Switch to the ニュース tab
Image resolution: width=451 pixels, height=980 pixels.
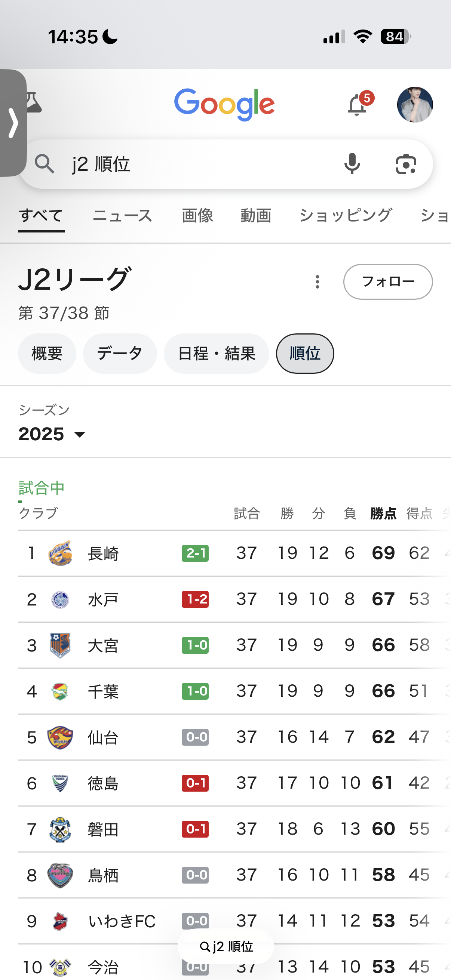[x=123, y=216]
